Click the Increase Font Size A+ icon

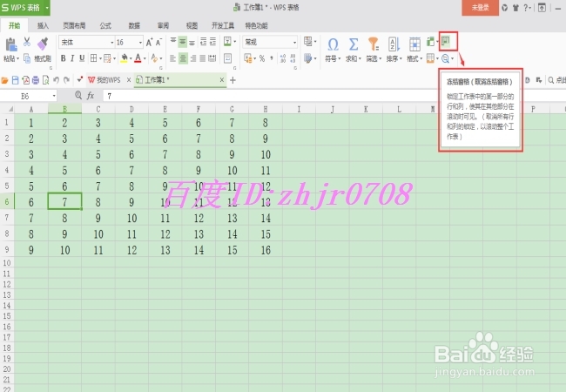(x=150, y=42)
